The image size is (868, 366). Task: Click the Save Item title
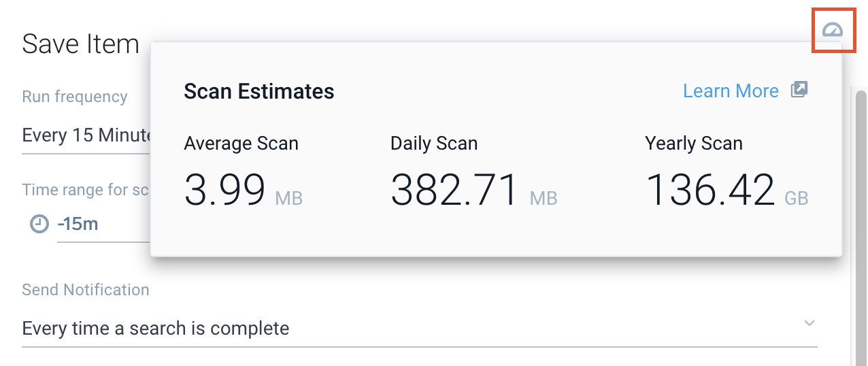pos(80,44)
